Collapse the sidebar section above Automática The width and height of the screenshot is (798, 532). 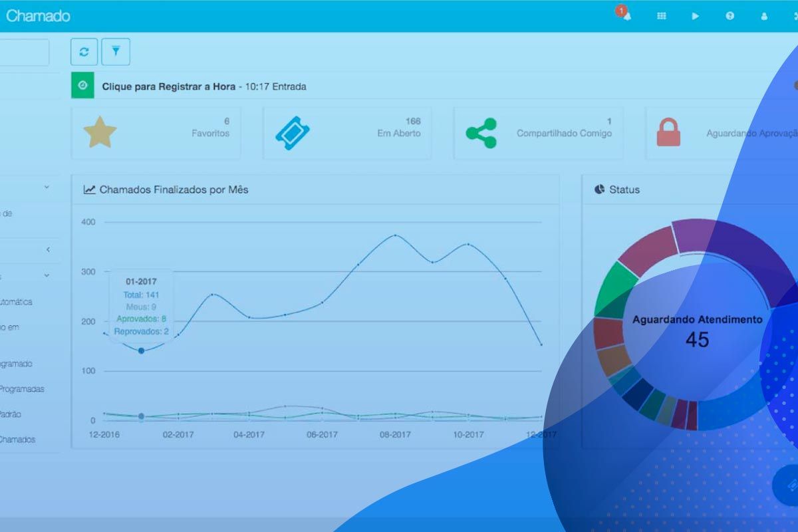47,275
